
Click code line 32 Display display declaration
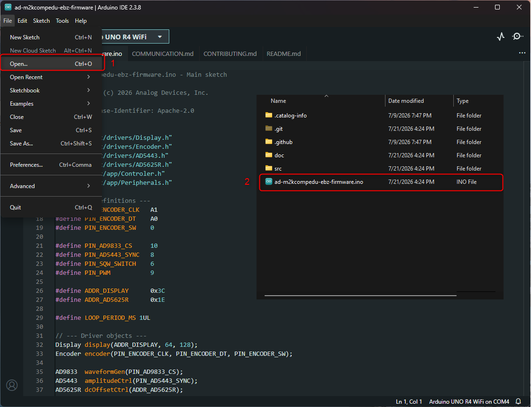(x=126, y=344)
